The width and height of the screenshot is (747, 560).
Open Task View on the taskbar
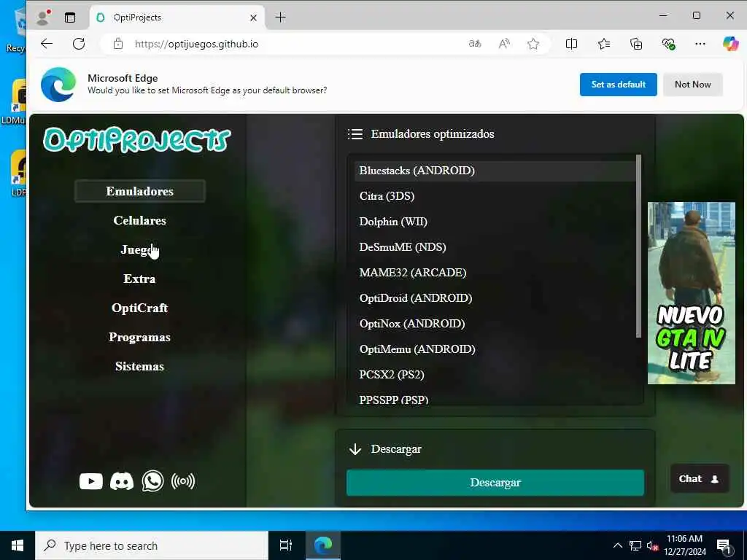[286, 545]
